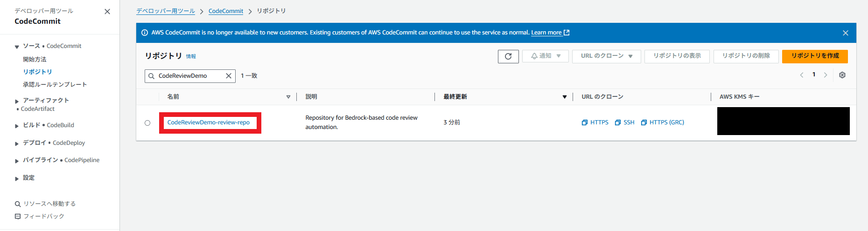Go to previous page of repositories
The width and height of the screenshot is (868, 231).
[802, 75]
